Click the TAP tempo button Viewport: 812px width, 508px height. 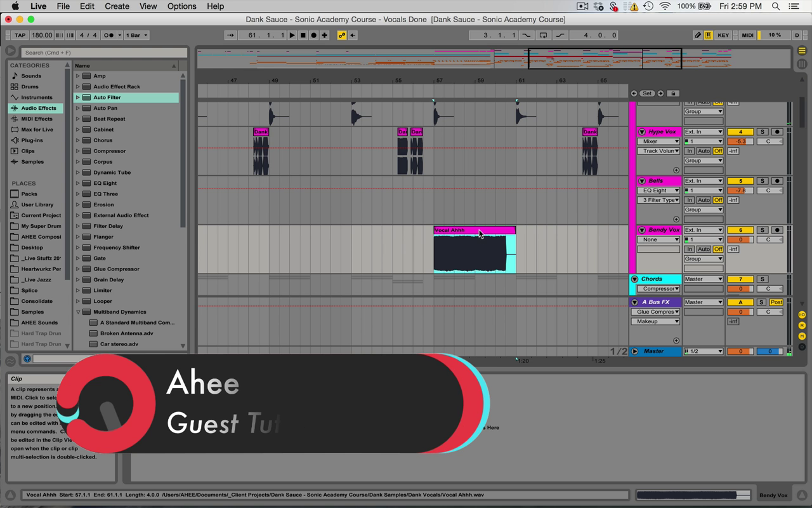click(x=20, y=36)
